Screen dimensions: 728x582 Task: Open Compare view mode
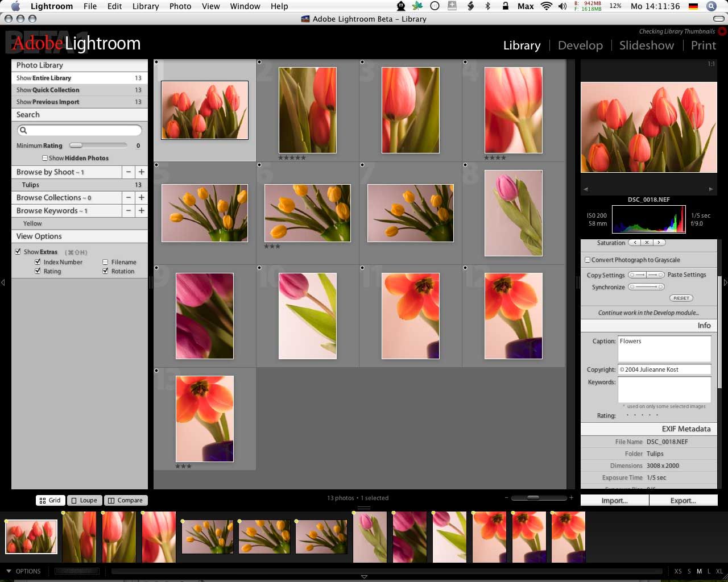point(126,500)
